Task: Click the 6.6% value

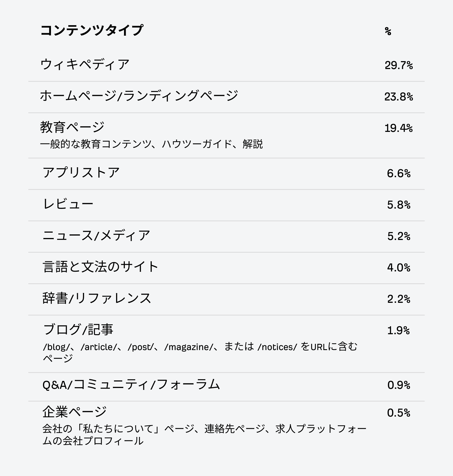Action: [x=399, y=173]
